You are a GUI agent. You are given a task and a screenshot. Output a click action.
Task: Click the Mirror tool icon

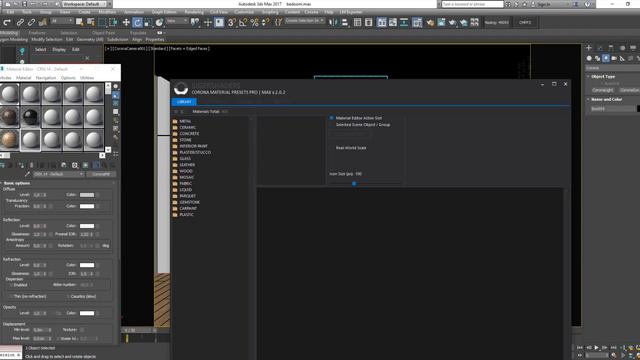coord(333,22)
